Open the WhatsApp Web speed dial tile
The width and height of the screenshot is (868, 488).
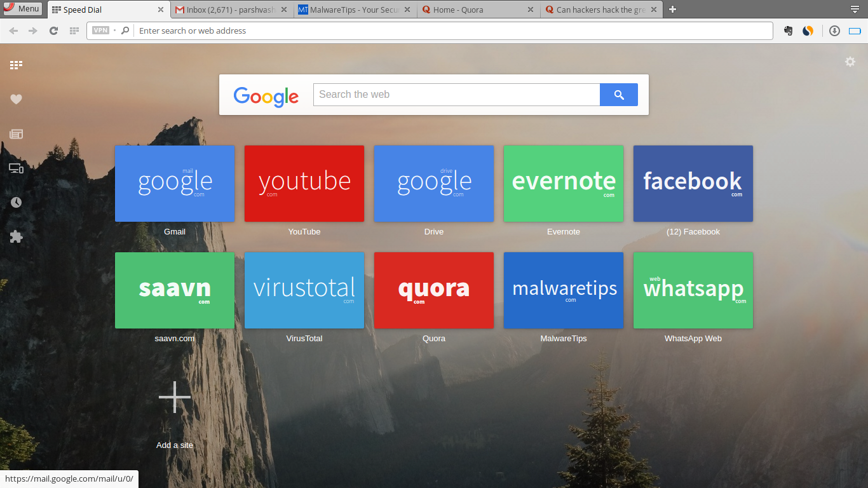[693, 290]
